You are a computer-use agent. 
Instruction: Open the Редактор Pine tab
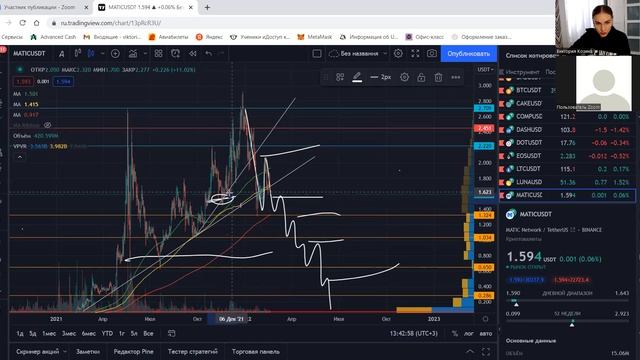coord(133,351)
